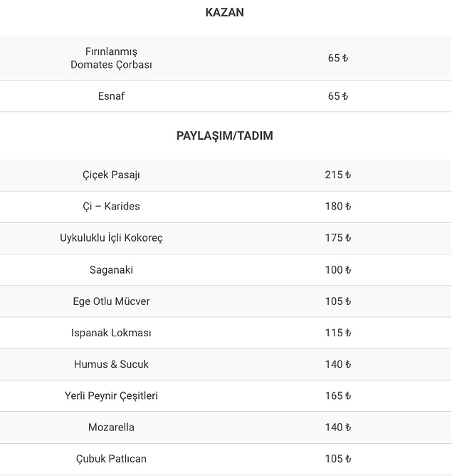Select the Çiçek Pasajı dish name
The width and height of the screenshot is (452, 476).
111,175
